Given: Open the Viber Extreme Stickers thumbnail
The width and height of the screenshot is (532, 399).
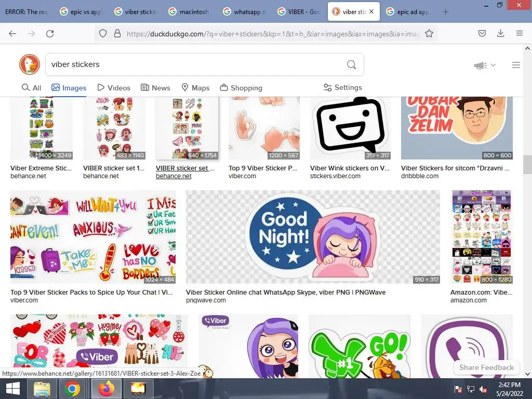Looking at the screenshot, I should (x=42, y=128).
